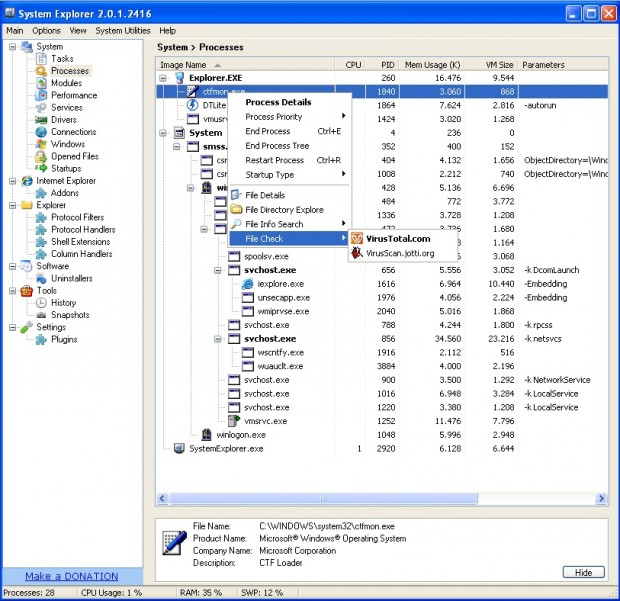Open the Drivers section icon
This screenshot has height=601, width=620.
(x=41, y=120)
